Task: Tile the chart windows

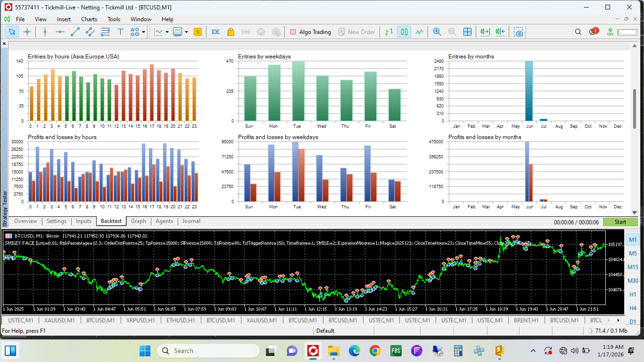Action: (467, 32)
